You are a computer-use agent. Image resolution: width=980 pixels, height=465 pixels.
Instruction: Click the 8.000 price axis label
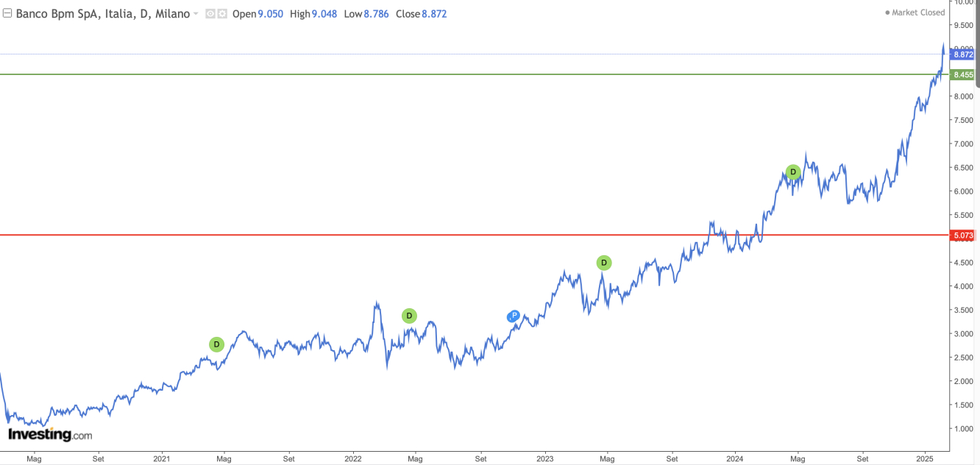(963, 96)
